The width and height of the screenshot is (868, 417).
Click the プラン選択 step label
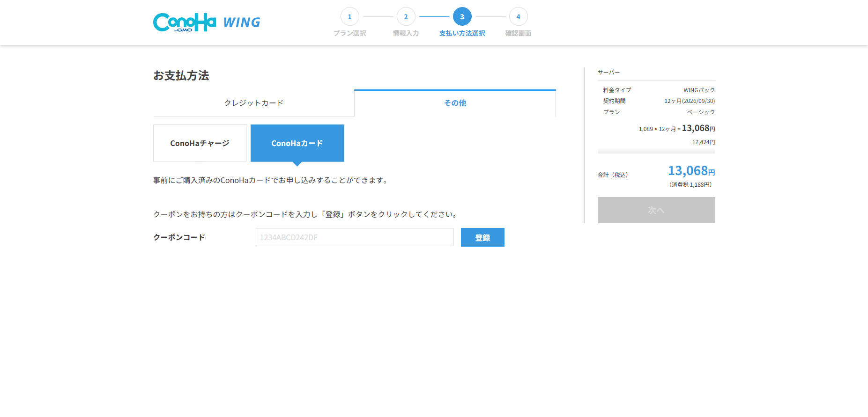point(349,33)
